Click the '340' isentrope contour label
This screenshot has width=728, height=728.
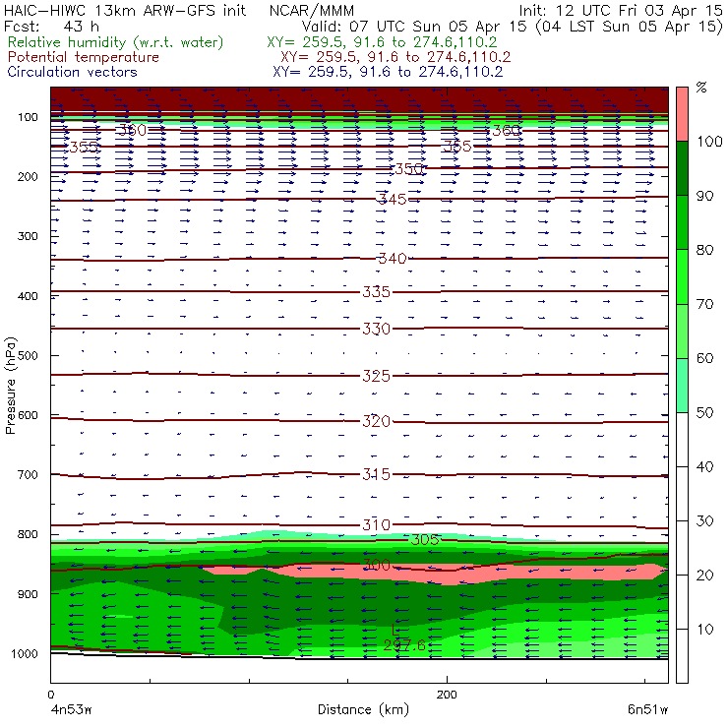tap(393, 258)
